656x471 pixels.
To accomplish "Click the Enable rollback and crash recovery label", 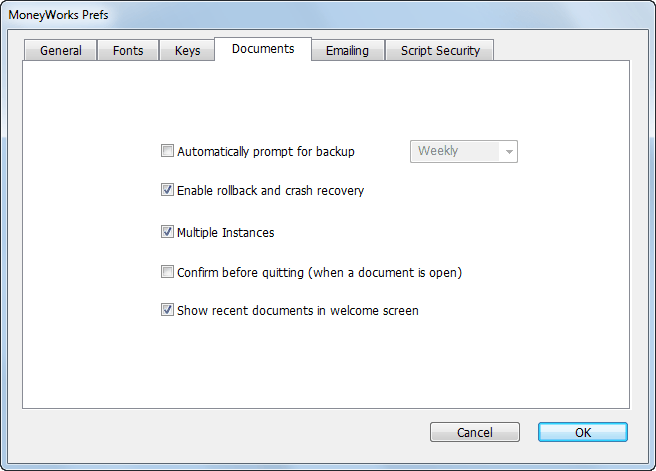I will 270,191.
